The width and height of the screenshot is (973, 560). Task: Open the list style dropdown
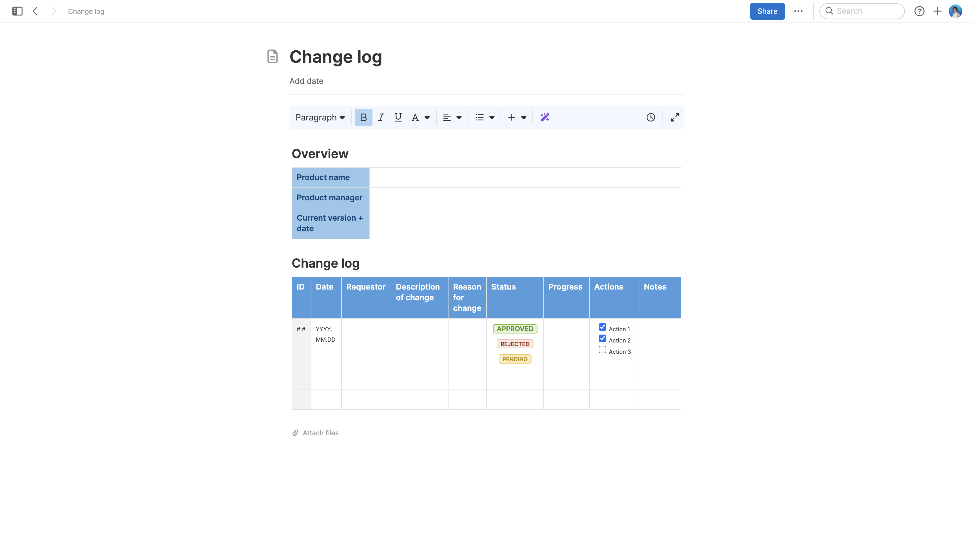pyautogui.click(x=484, y=117)
